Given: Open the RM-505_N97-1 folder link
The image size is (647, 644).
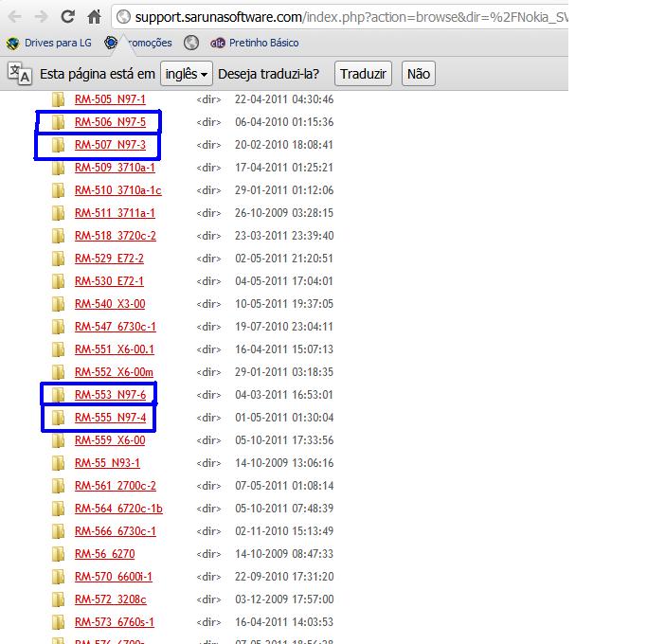Looking at the screenshot, I should [110, 99].
